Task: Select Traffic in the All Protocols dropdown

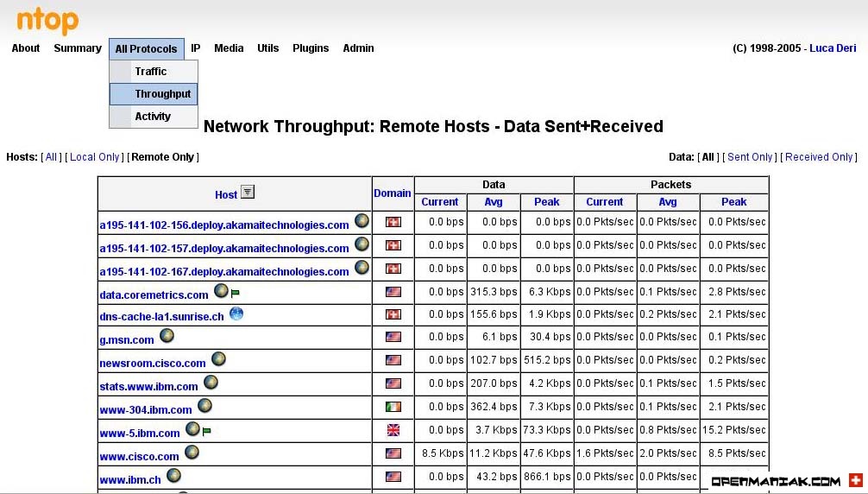Action: [154, 72]
